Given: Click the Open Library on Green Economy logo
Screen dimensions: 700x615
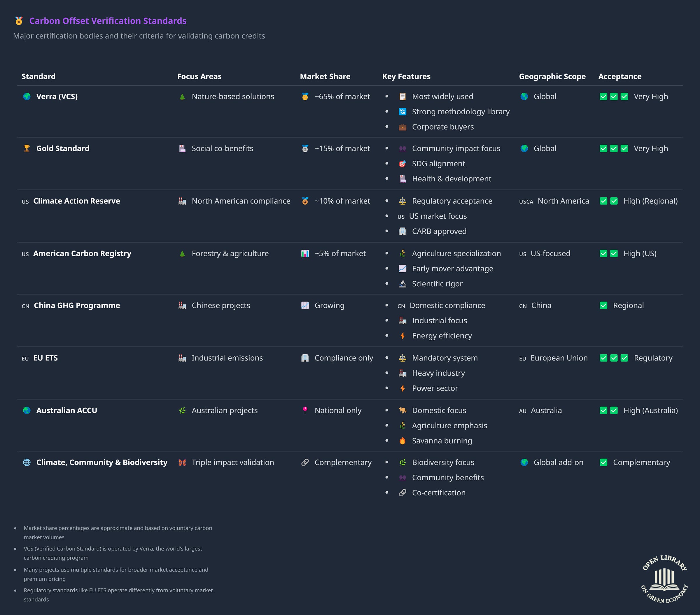Looking at the screenshot, I should pyautogui.click(x=664, y=579).
